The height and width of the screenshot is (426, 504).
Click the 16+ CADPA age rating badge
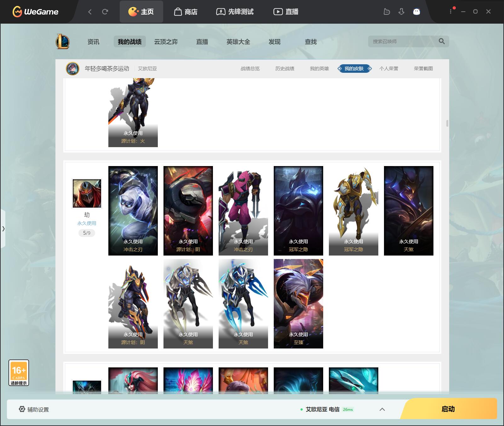point(19,373)
